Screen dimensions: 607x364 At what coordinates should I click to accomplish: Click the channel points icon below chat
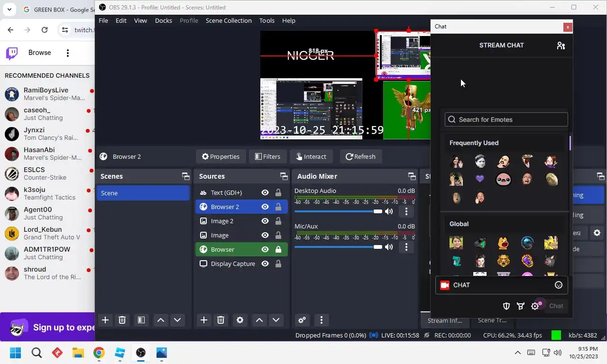pos(521,306)
